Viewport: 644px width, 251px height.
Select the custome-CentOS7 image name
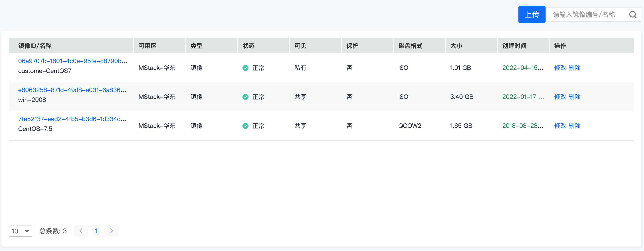44,71
